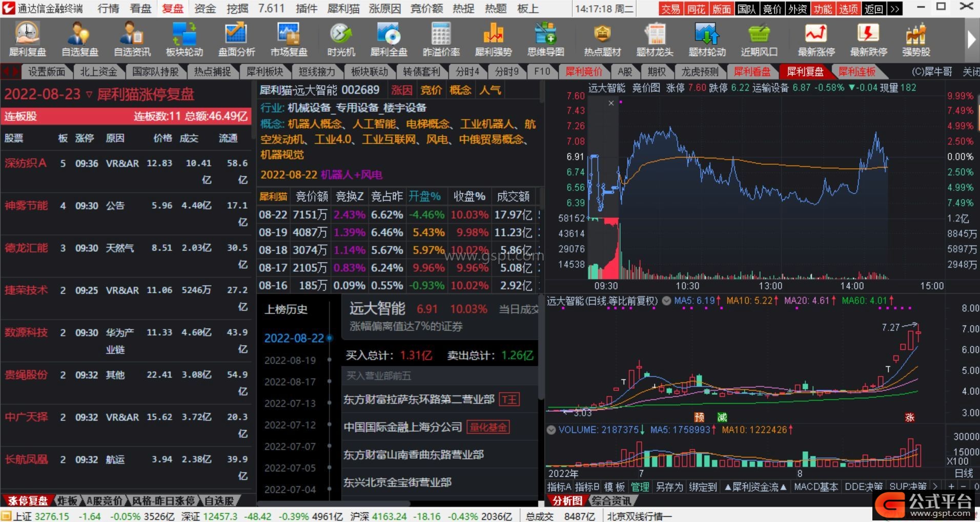Expand more indicator templates arrow
Image resolution: width=980 pixels, height=522 pixels.
[x=935, y=486]
